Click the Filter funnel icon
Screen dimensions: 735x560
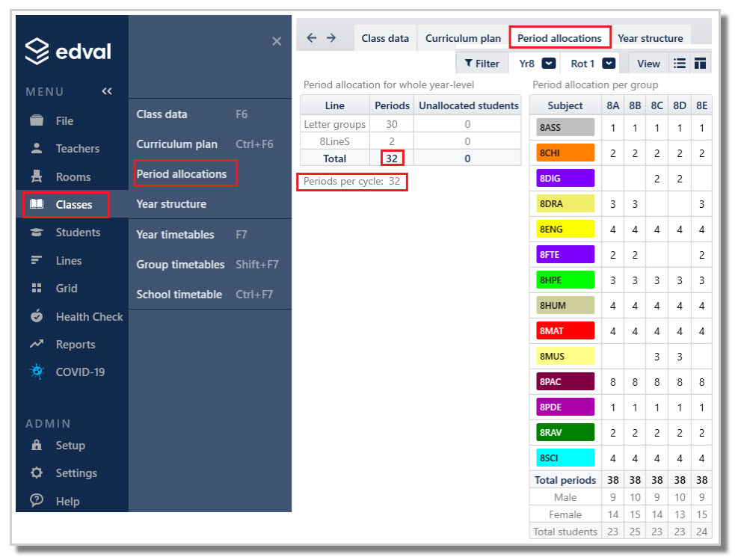(468, 64)
